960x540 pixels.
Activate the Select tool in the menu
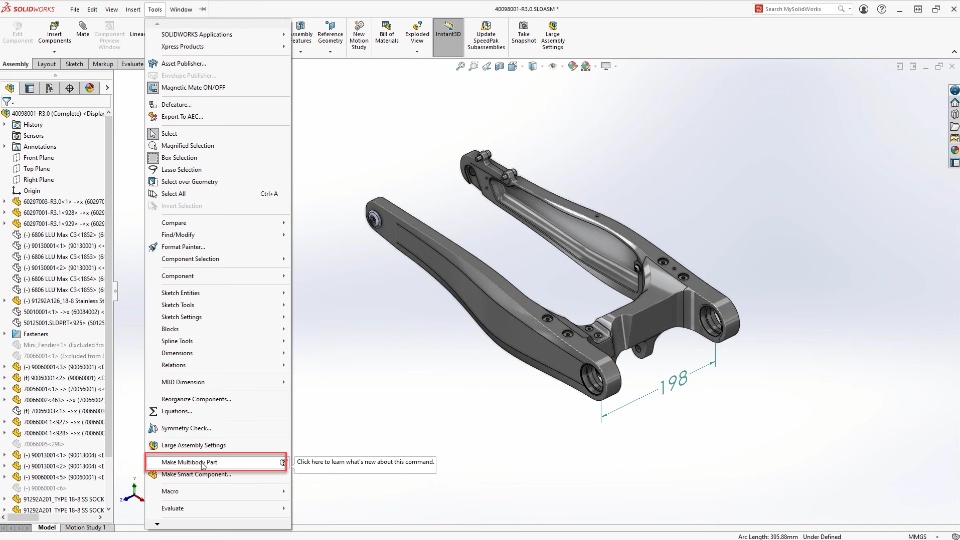[169, 133]
